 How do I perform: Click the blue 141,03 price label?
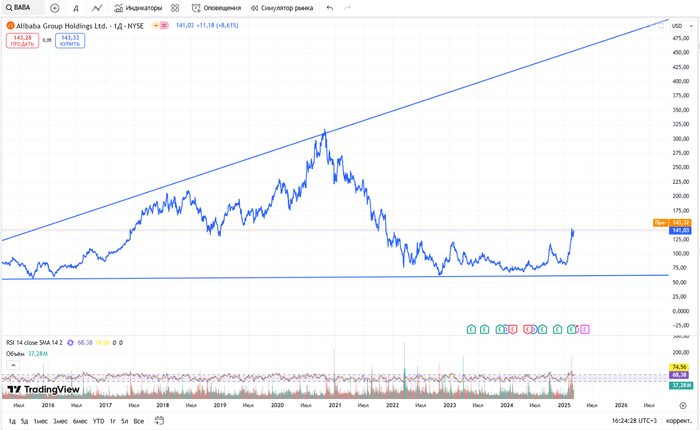coord(680,230)
